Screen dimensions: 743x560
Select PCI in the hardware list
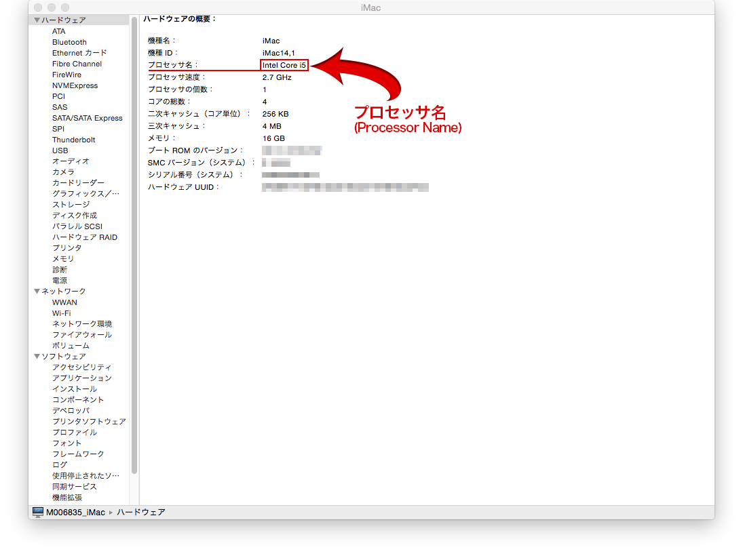pyautogui.click(x=58, y=96)
